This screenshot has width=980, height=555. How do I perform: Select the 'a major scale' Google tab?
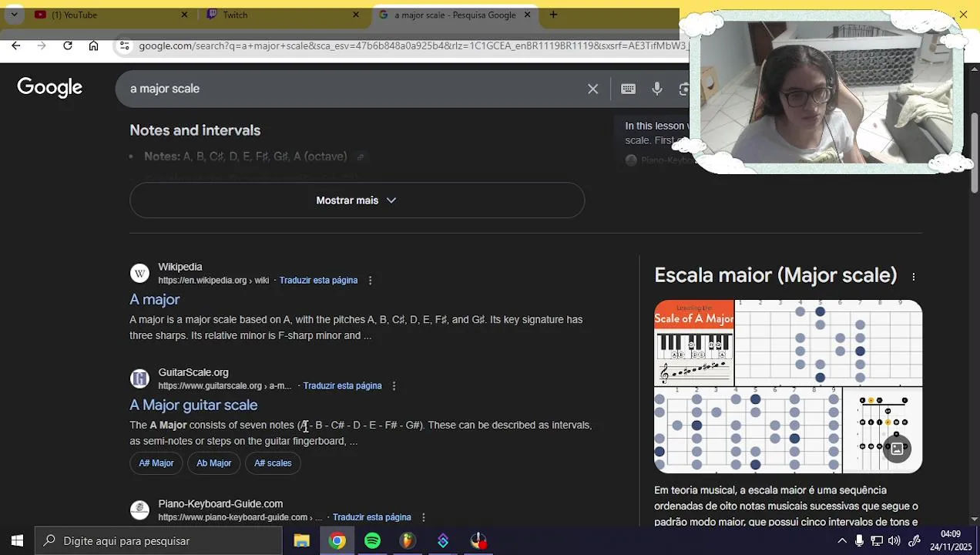[455, 15]
